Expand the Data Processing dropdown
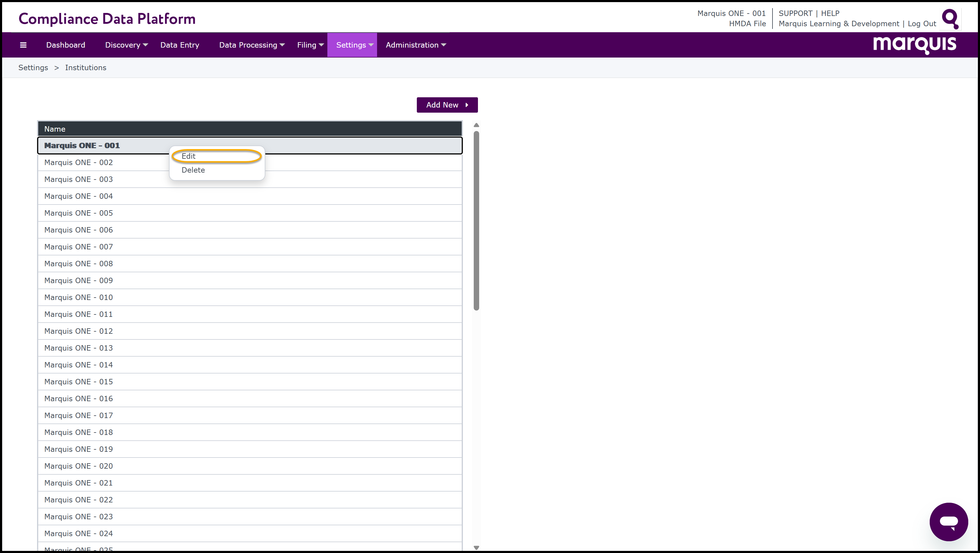This screenshot has width=980, height=553. pyautogui.click(x=252, y=45)
